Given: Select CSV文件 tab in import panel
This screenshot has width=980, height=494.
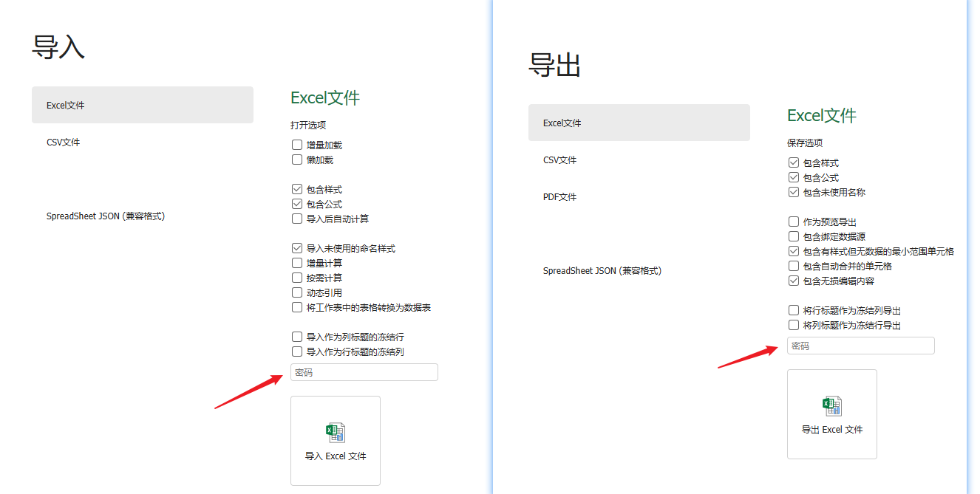Looking at the screenshot, I should coord(143,142).
